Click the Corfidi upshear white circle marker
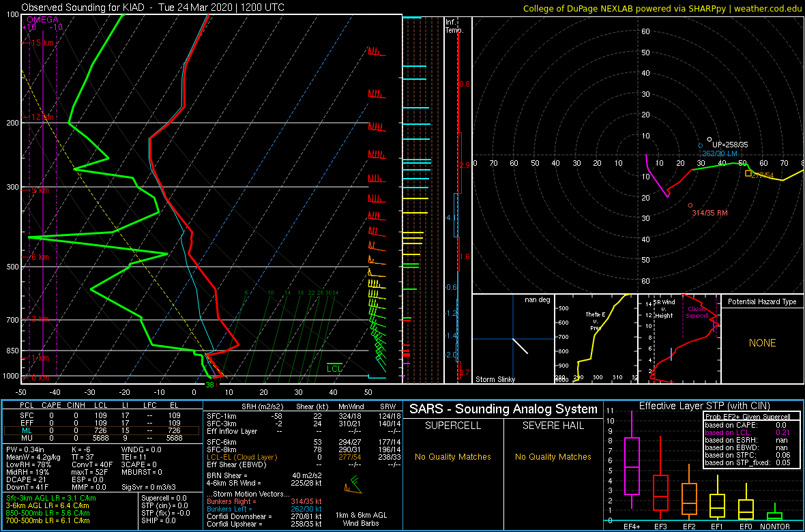This screenshot has width=805, height=532. [709, 139]
